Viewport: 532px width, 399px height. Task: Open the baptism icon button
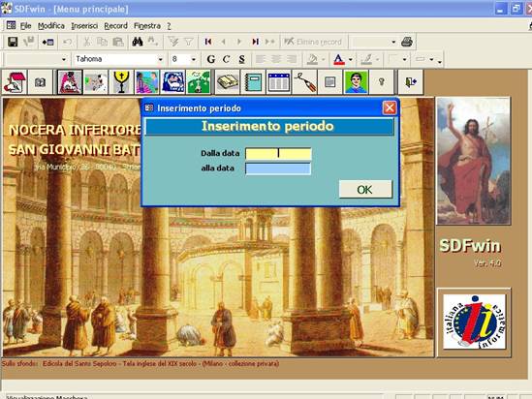(70, 82)
